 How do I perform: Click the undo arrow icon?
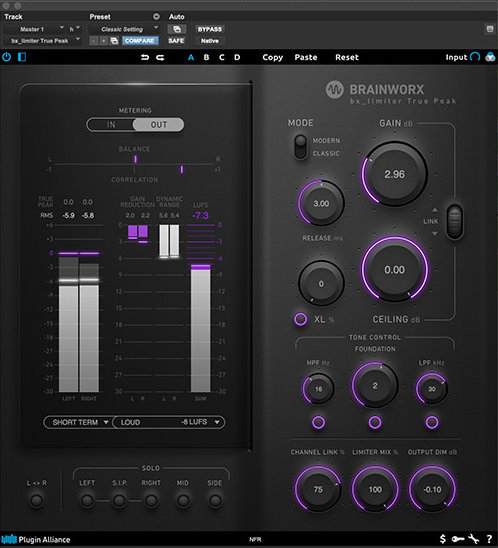pos(145,57)
